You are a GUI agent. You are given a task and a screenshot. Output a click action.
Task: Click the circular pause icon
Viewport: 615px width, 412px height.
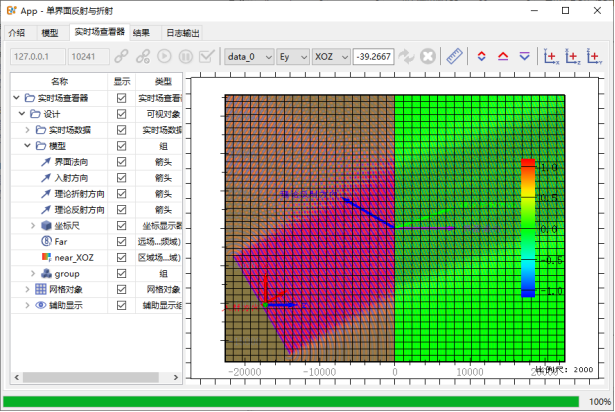[x=186, y=57]
